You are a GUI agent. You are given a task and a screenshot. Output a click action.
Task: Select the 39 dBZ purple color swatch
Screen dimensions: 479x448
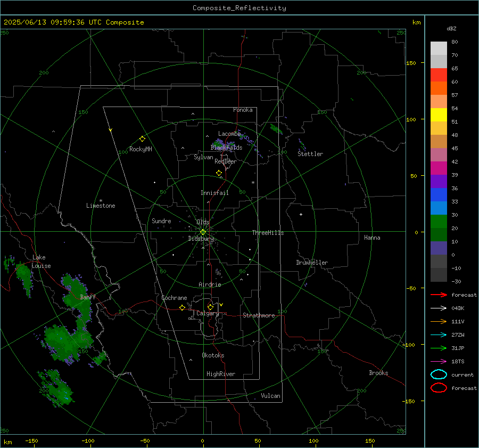point(439,181)
